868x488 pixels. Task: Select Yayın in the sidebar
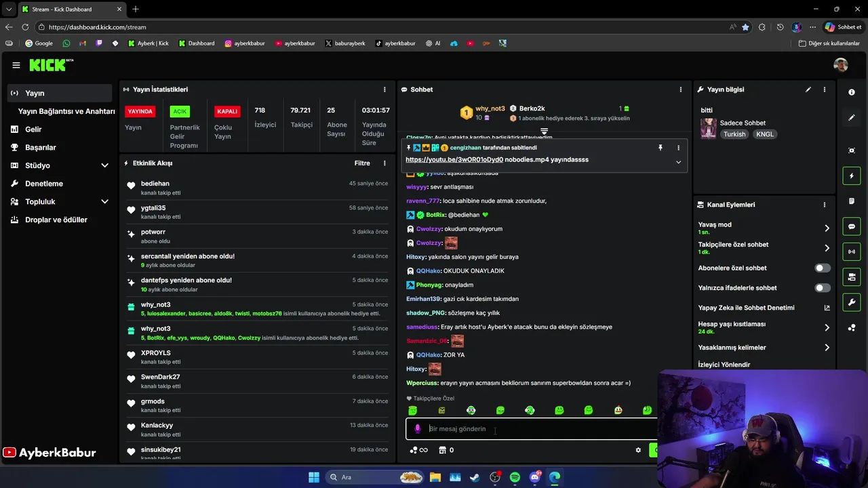pyautogui.click(x=60, y=94)
